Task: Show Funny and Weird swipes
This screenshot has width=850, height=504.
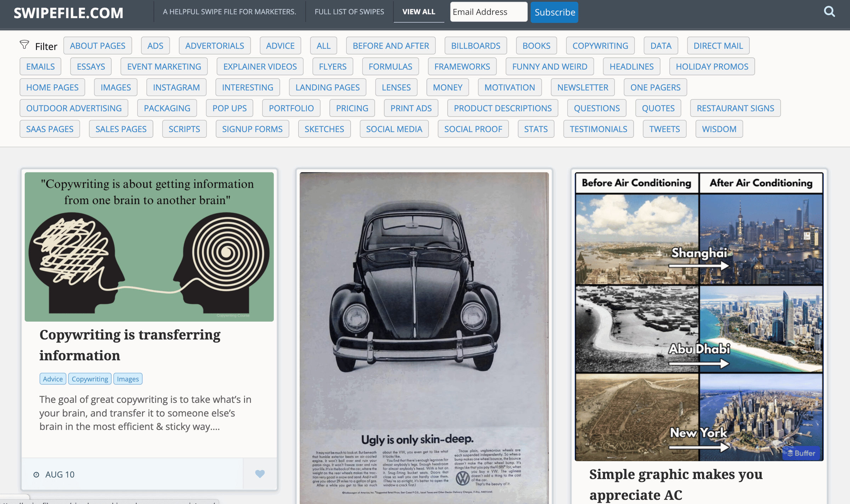Action: tap(550, 67)
